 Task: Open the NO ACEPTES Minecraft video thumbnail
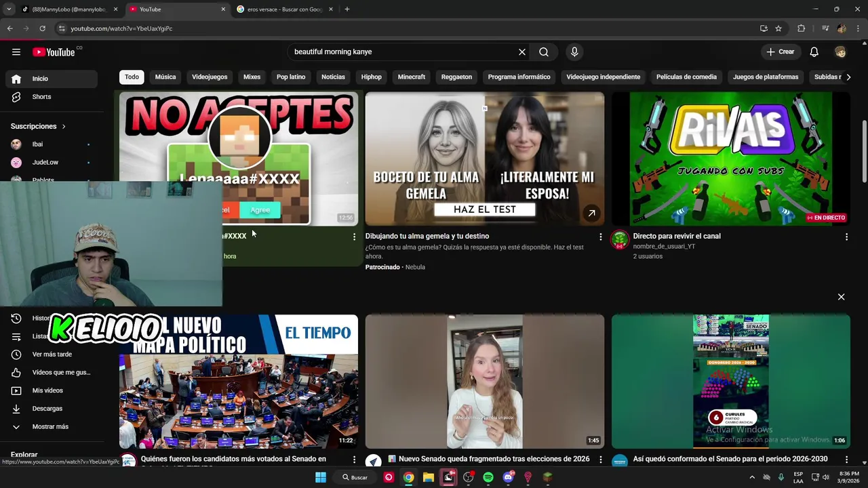(x=239, y=159)
